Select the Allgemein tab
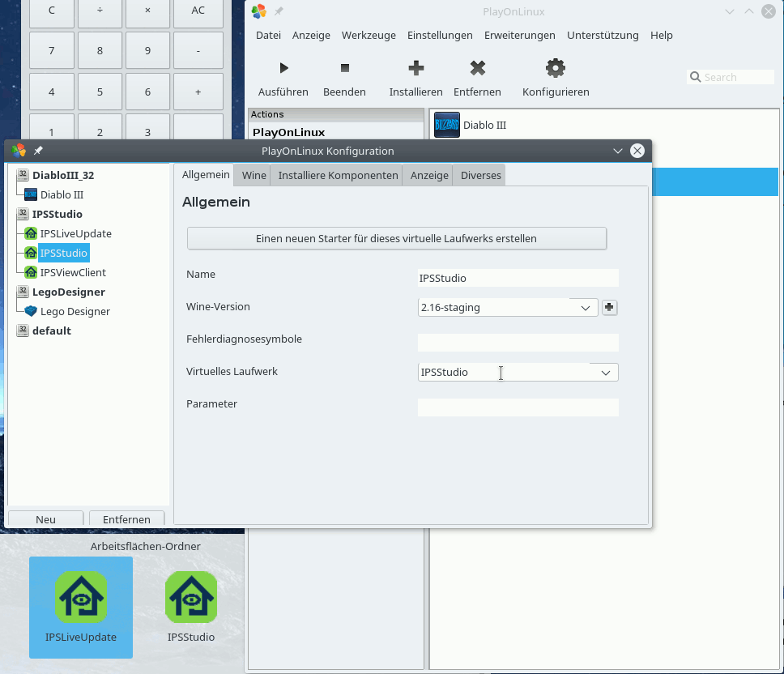Viewport: 784px width, 674px height. [x=206, y=174]
